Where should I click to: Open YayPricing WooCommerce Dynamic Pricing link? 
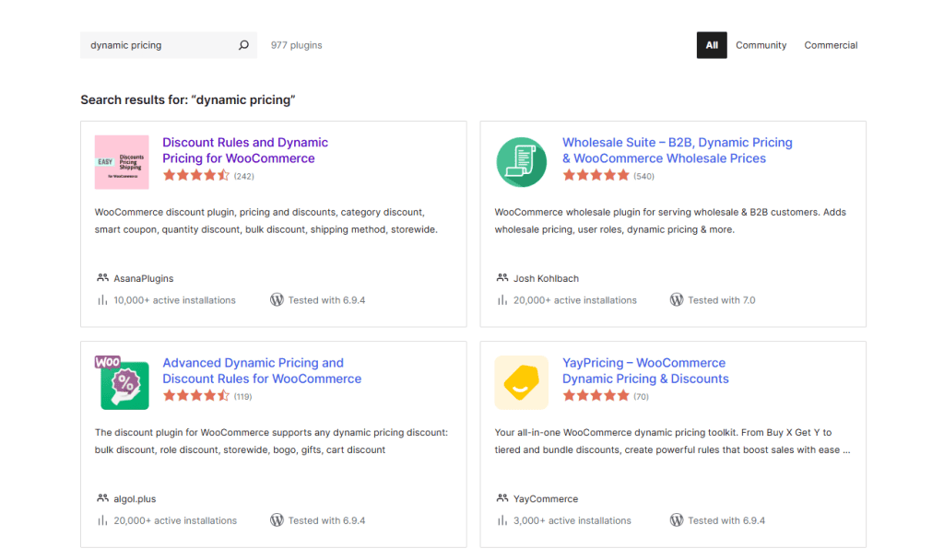coord(645,370)
